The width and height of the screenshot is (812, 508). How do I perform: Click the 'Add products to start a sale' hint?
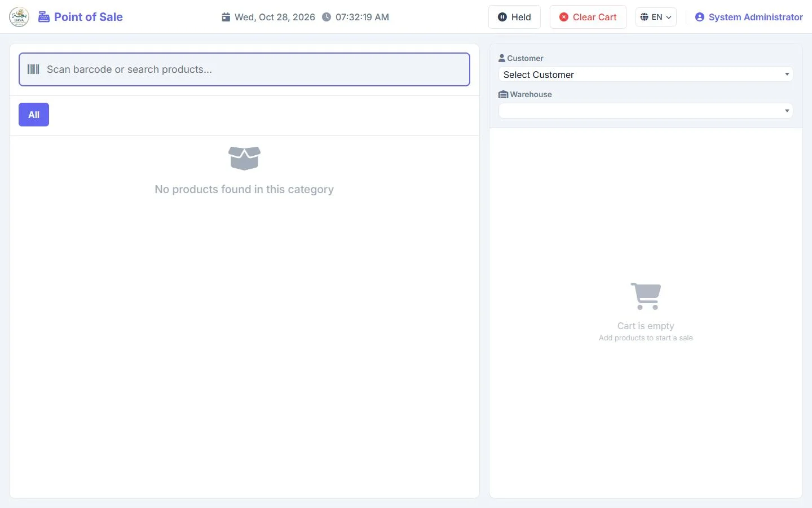coord(646,338)
